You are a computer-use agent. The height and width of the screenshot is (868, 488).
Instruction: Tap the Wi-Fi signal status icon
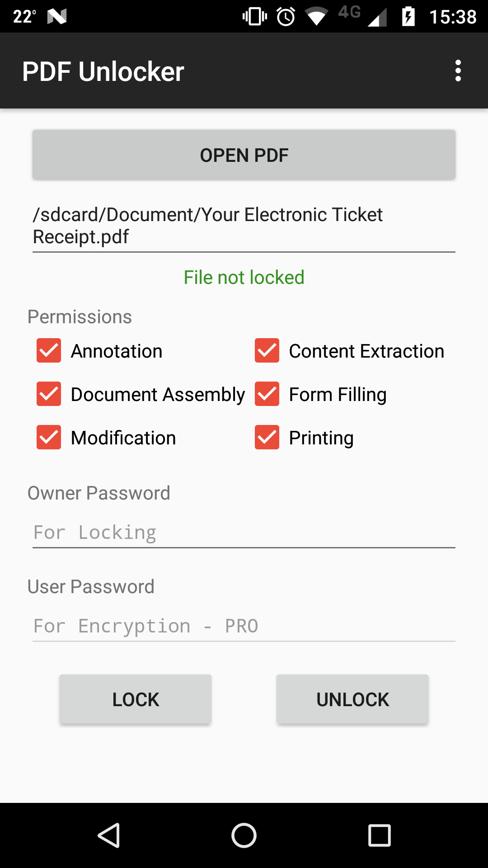tap(316, 17)
